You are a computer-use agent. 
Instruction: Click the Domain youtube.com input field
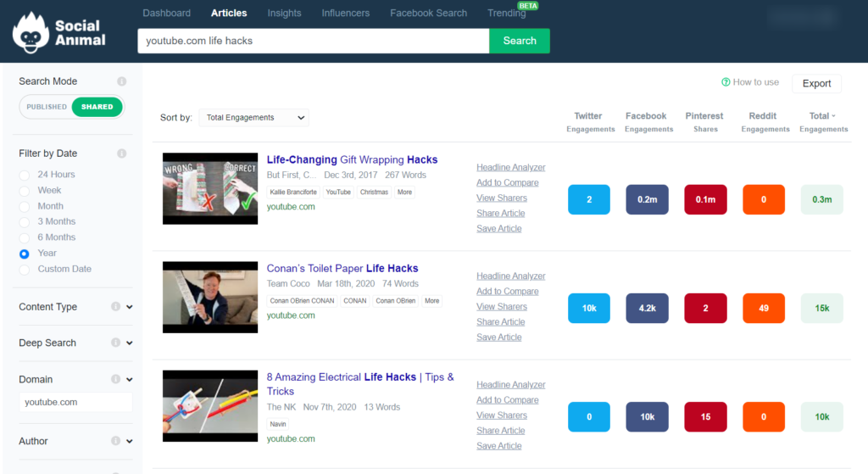[x=75, y=402]
